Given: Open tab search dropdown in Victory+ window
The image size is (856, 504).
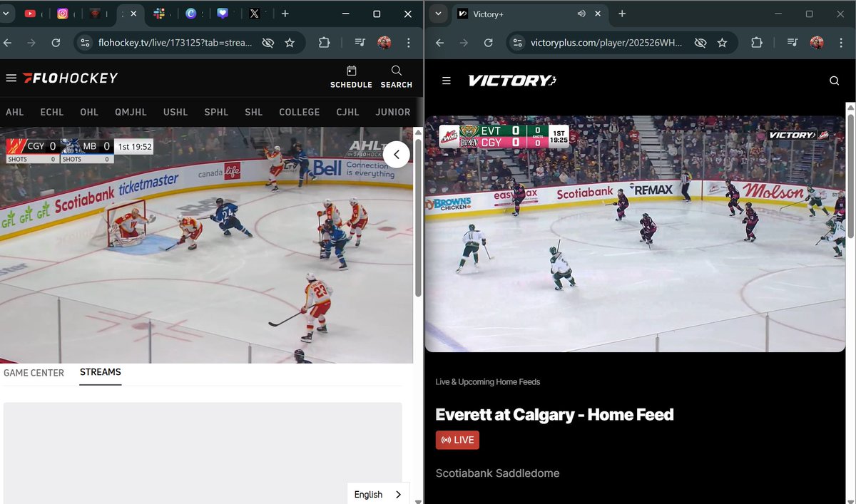Looking at the screenshot, I should [439, 14].
